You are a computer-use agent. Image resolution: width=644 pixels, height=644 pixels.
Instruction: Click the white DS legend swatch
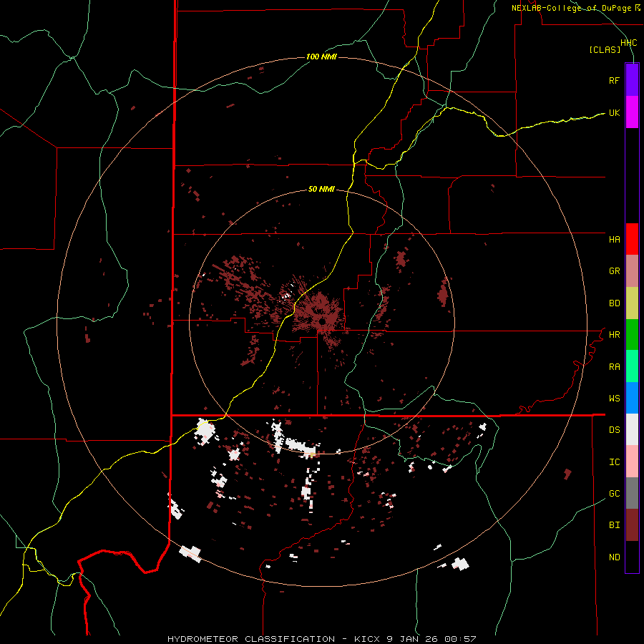632,429
